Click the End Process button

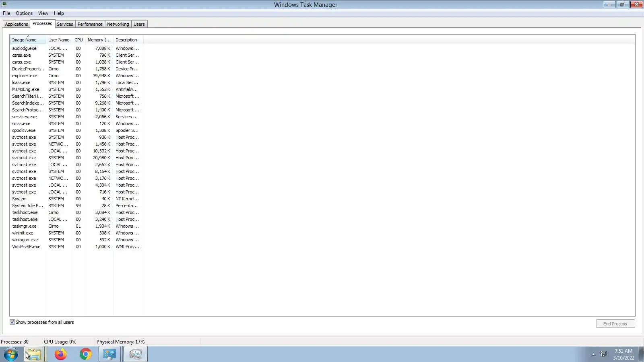coord(615,324)
